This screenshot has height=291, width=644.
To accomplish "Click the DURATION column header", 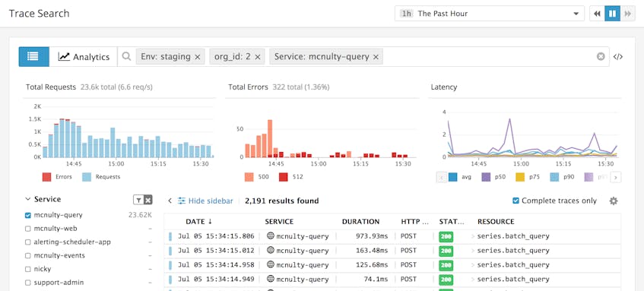I will (x=360, y=221).
